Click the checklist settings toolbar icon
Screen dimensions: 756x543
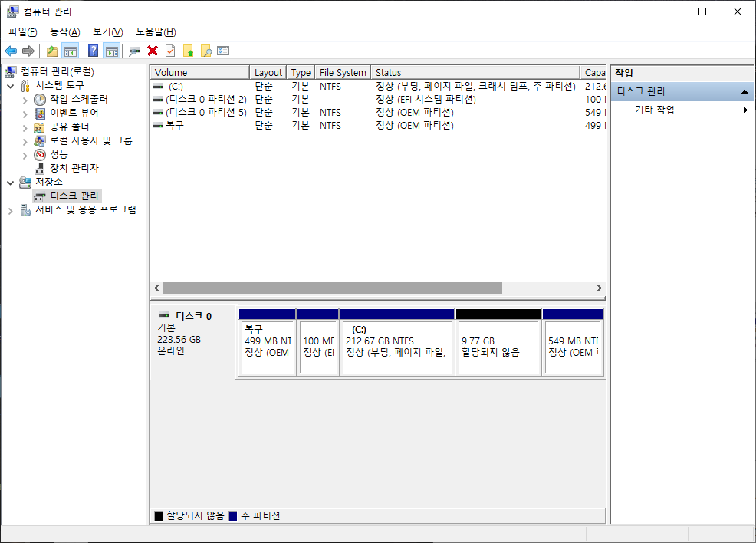point(223,51)
